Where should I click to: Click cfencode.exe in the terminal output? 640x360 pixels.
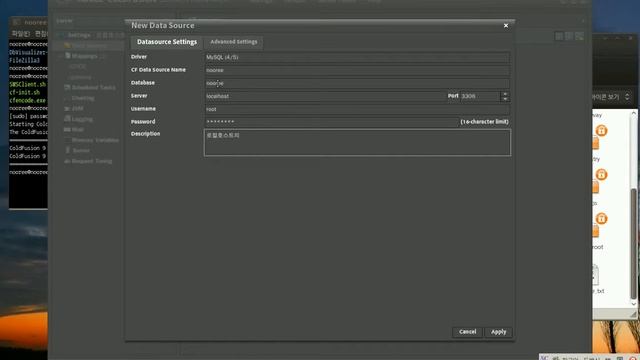point(28,100)
